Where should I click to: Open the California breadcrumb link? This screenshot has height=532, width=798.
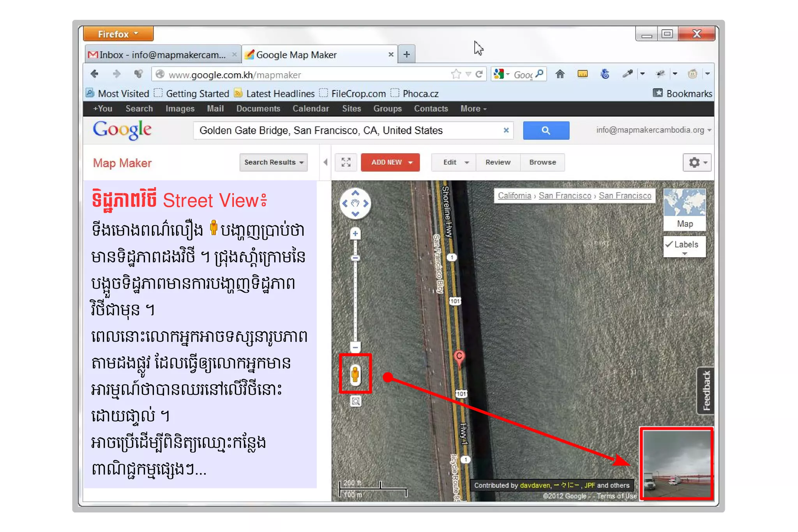tap(514, 196)
